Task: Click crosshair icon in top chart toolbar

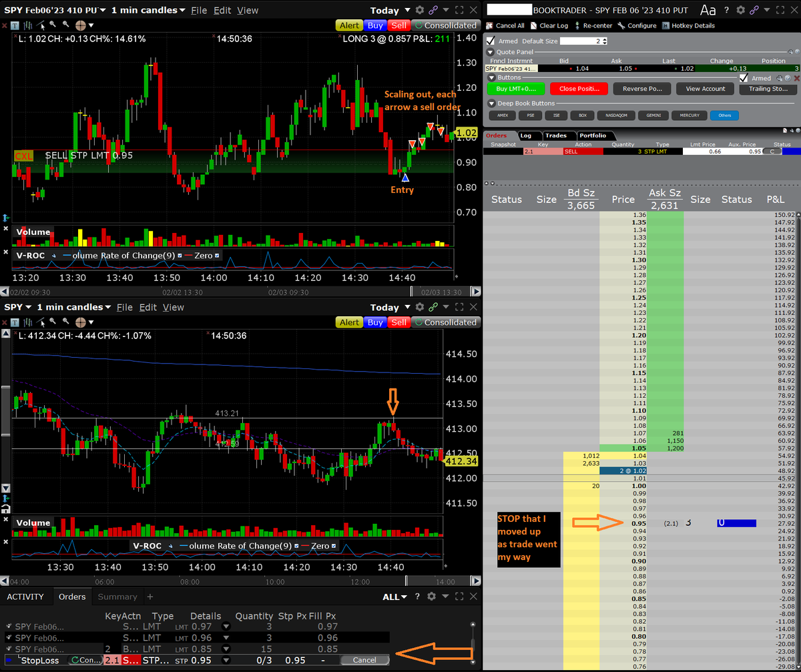Action: pos(81,25)
